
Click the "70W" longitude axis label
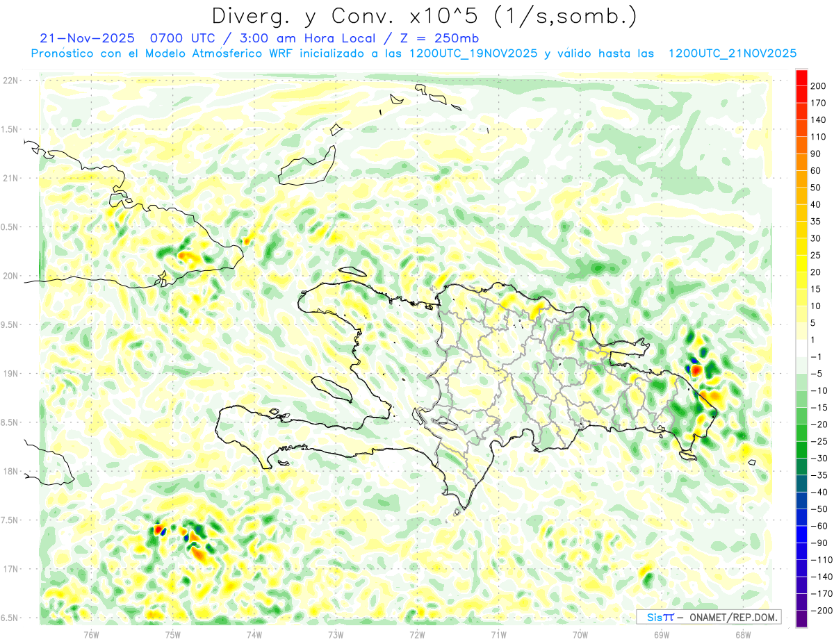pos(580,634)
